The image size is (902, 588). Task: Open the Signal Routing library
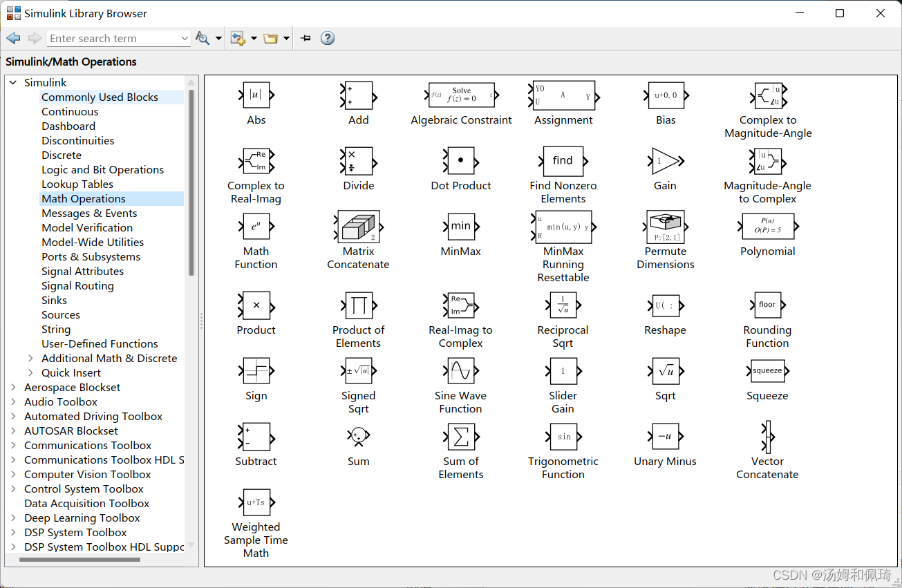pos(77,286)
